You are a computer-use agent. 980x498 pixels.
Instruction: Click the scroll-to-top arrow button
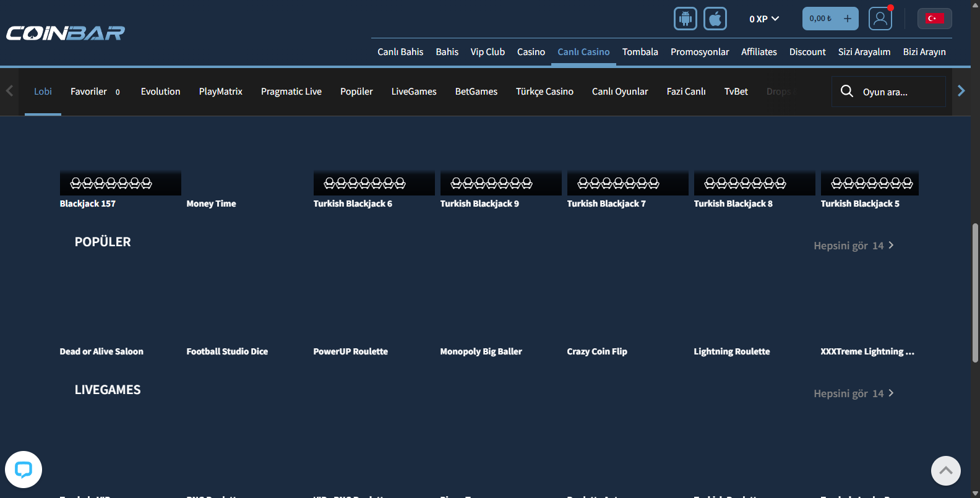pyautogui.click(x=945, y=471)
